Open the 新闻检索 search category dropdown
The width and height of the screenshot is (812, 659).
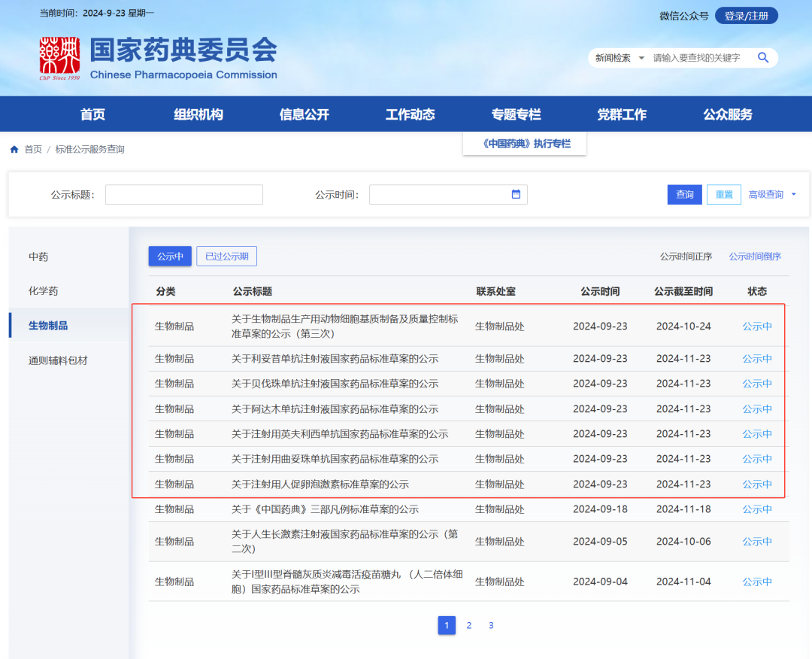coord(618,57)
